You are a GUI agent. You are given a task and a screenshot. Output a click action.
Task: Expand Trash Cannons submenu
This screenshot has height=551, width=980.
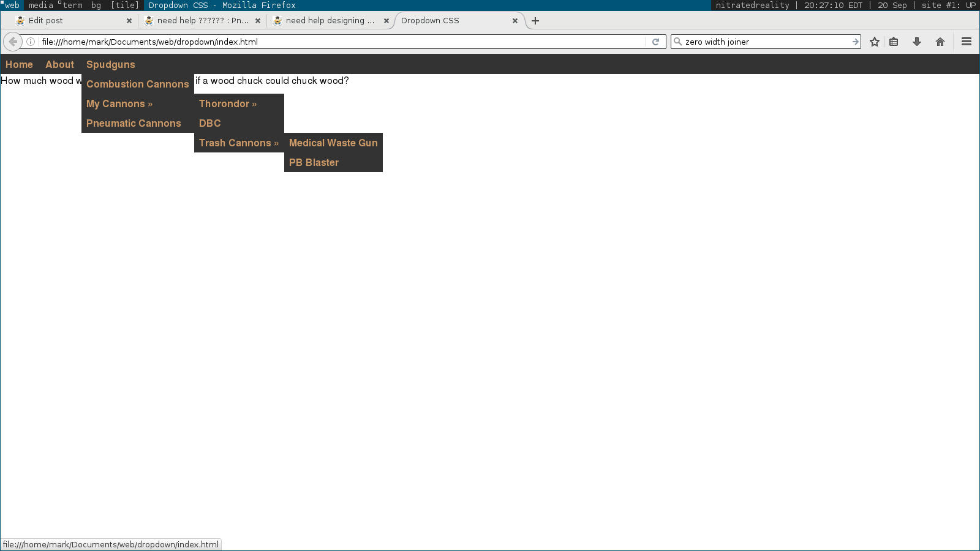pos(238,143)
